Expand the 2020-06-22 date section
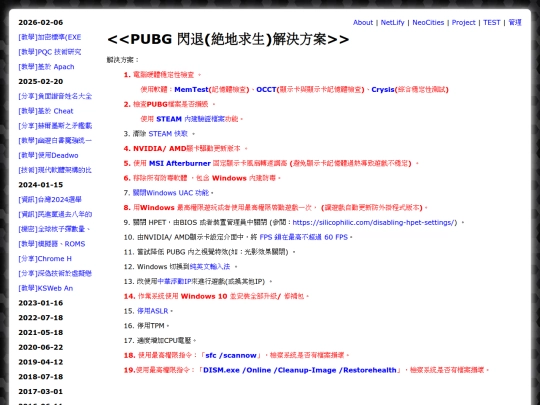540x405 pixels. 41,347
